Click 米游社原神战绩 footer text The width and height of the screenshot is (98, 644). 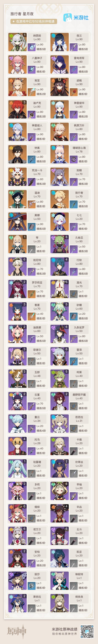[x=65, y=629]
